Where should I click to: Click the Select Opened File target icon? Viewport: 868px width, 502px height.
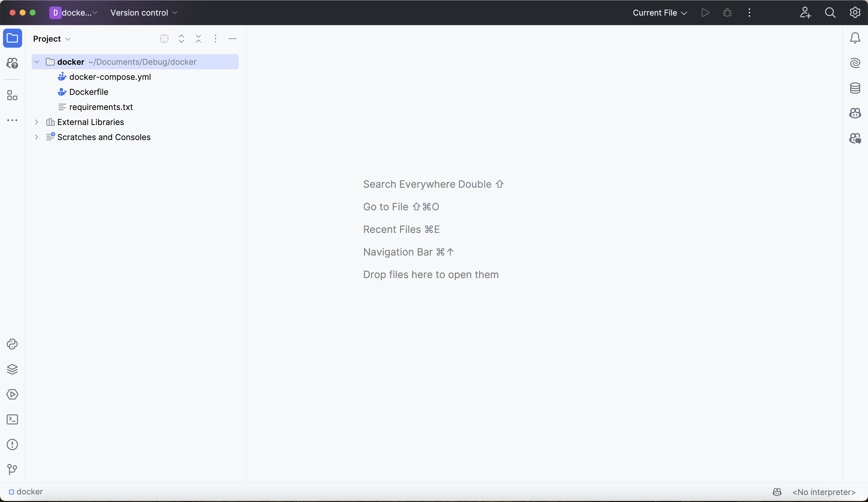pyautogui.click(x=164, y=39)
